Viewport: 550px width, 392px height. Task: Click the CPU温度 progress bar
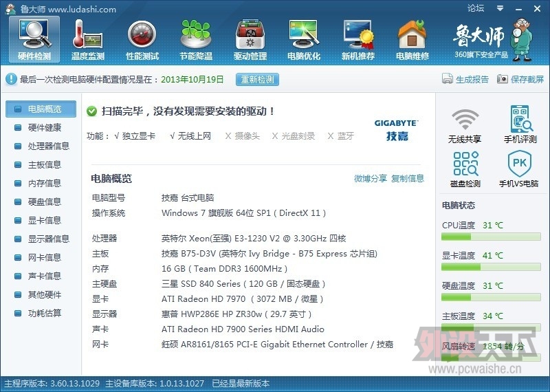click(491, 237)
